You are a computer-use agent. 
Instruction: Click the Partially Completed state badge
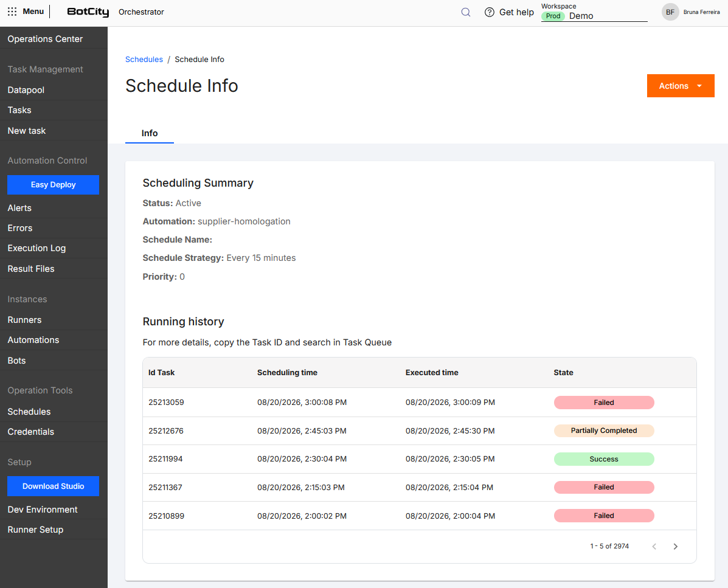pyautogui.click(x=604, y=431)
